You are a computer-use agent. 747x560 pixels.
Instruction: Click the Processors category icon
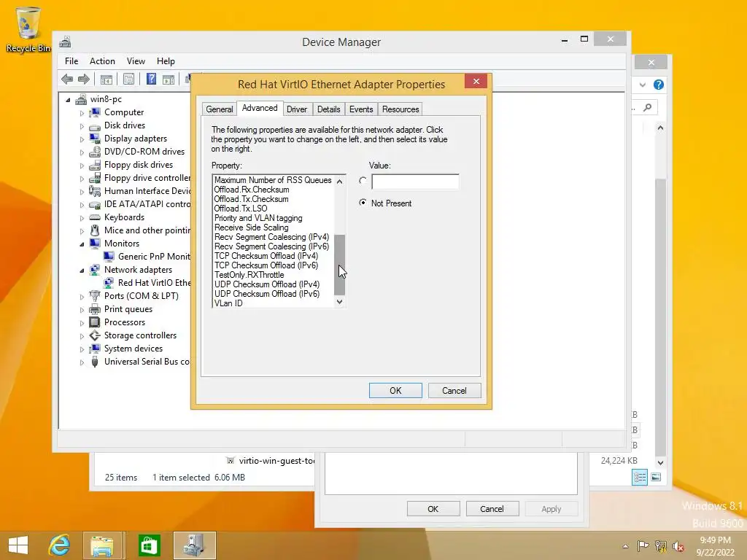click(x=95, y=322)
